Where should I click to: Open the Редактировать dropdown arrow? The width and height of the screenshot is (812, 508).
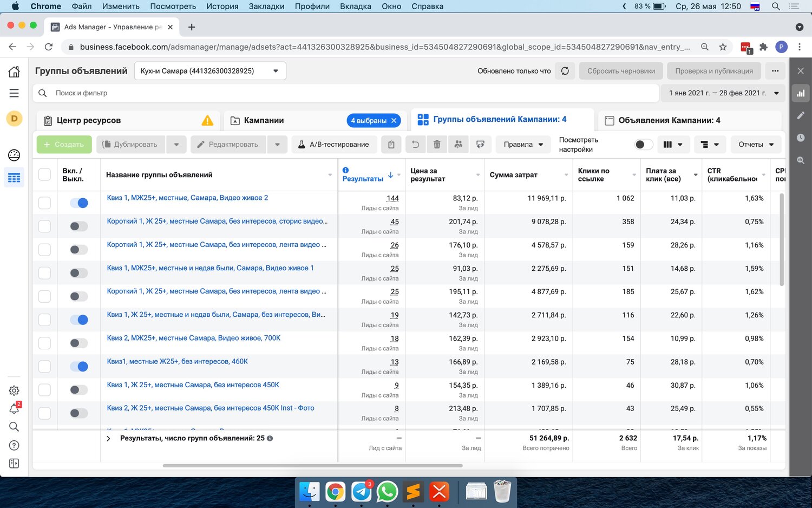click(x=277, y=145)
